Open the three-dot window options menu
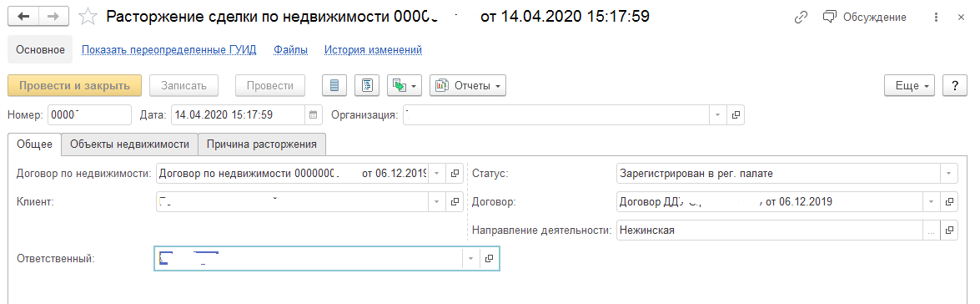980x304 pixels. tap(936, 17)
